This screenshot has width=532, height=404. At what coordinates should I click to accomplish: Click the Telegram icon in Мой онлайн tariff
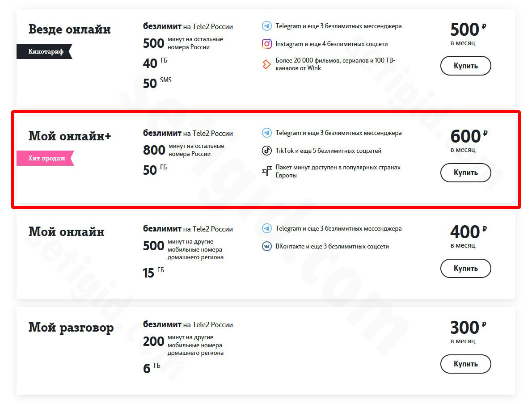coord(267,229)
